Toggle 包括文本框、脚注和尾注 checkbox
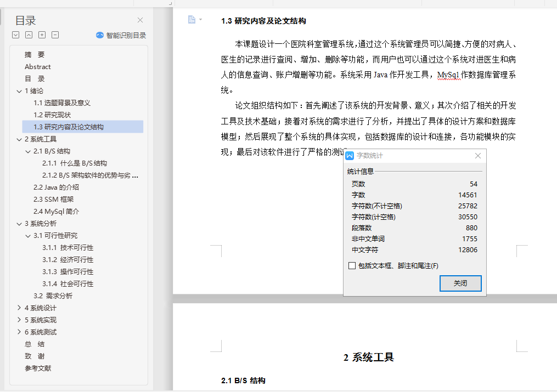557x392 pixels. coord(352,266)
